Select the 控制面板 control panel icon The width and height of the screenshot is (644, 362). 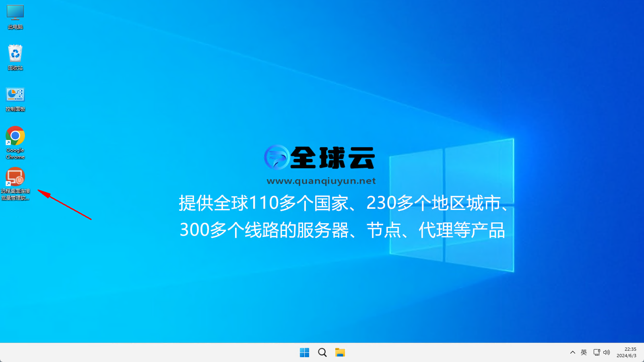(x=15, y=99)
